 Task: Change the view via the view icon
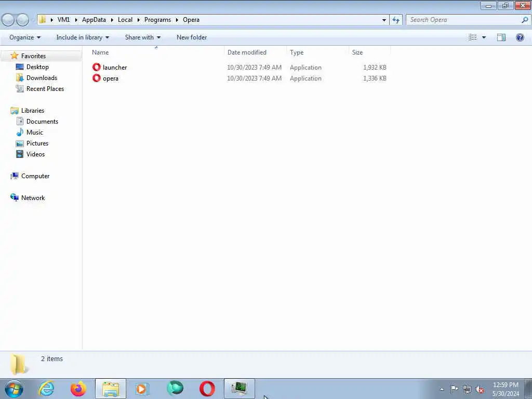pyautogui.click(x=473, y=37)
